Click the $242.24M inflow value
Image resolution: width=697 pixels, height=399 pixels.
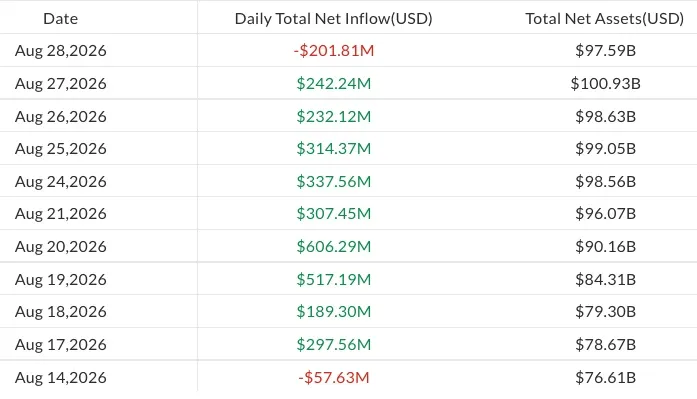333,84
